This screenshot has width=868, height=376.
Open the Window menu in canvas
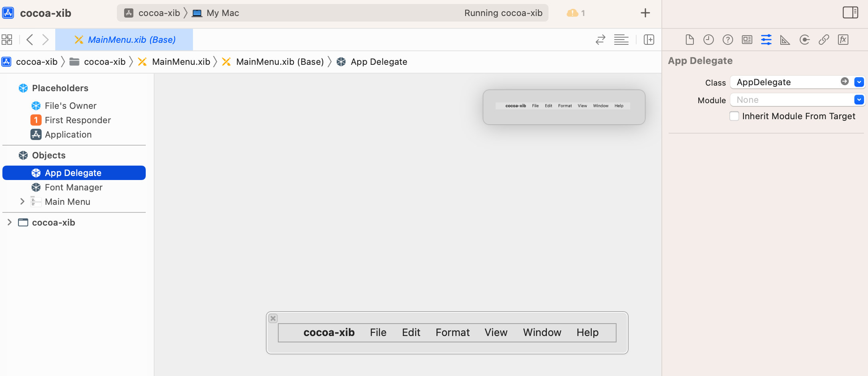pyautogui.click(x=542, y=332)
